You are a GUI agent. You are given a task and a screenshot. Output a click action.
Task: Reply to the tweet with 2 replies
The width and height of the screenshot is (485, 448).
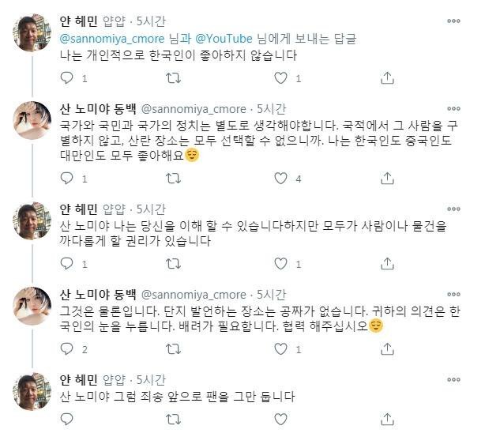(67, 348)
